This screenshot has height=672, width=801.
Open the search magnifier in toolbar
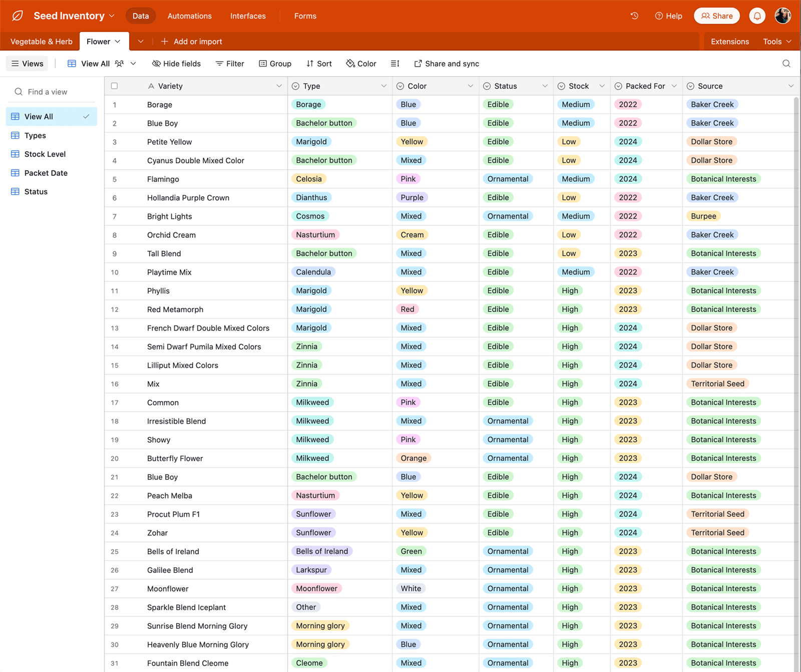pos(786,64)
